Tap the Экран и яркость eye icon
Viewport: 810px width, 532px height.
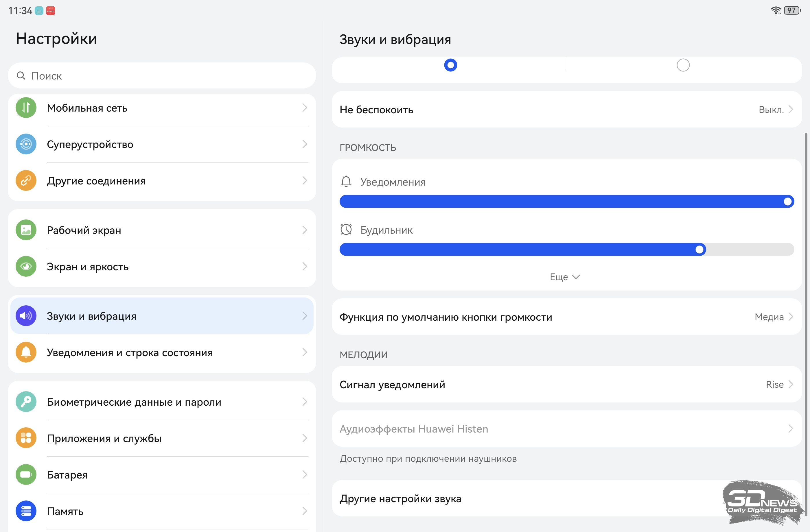coord(26,267)
